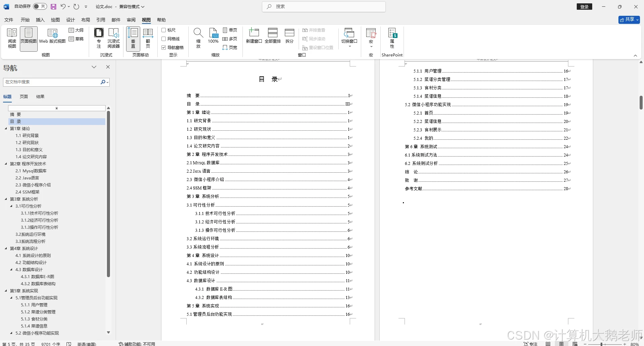
Task: Click Split window (拆分)
Action: [290, 36]
